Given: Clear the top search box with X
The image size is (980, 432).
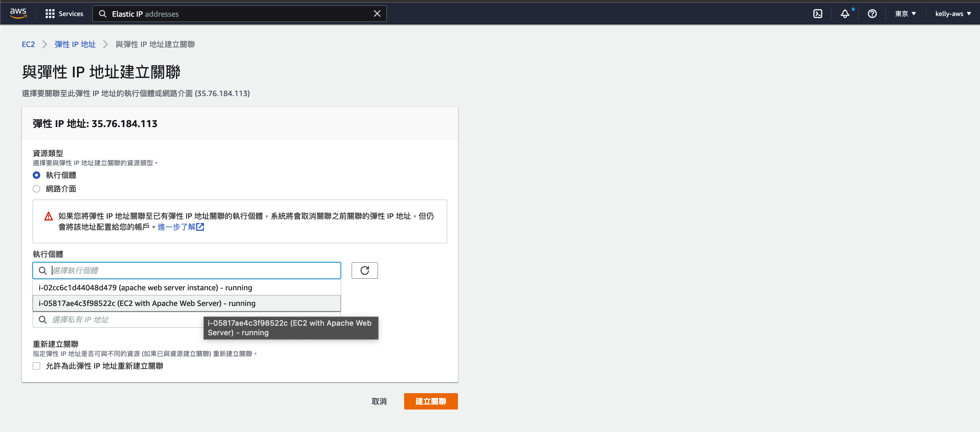Looking at the screenshot, I should [x=377, y=14].
